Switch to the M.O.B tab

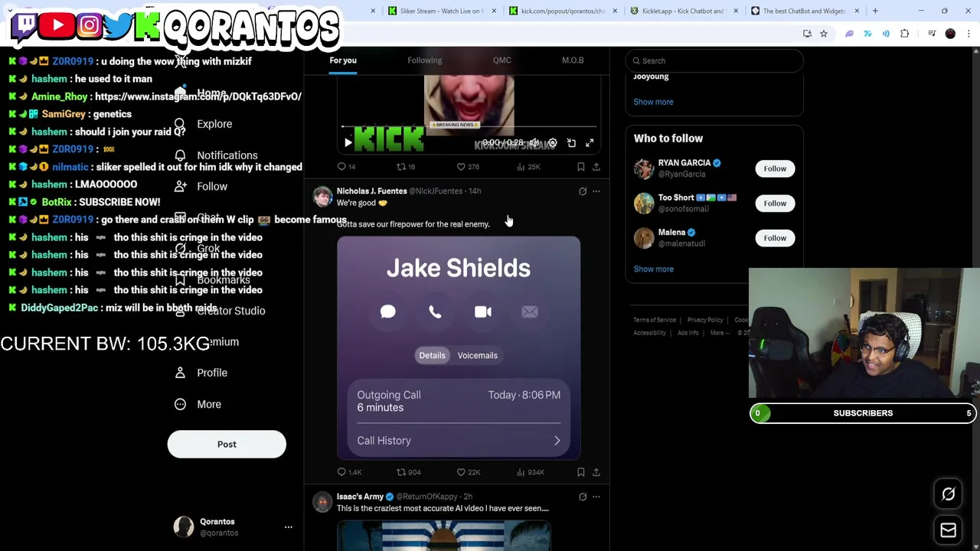pos(573,60)
